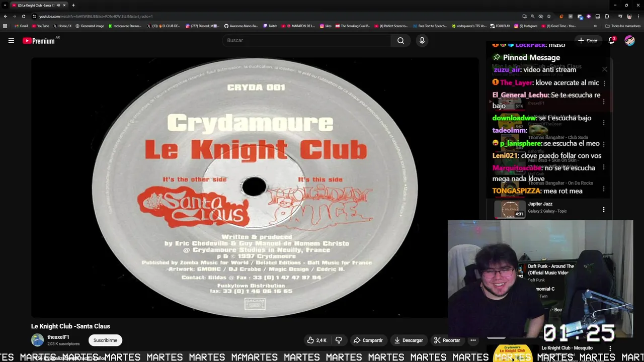The height and width of the screenshot is (362, 644).
Task: Open site information icon in address bar
Action: tap(34, 16)
